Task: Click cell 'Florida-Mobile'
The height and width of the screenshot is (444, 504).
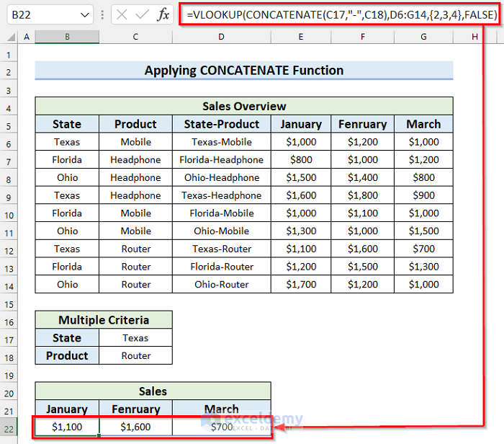Action: pos(222,213)
